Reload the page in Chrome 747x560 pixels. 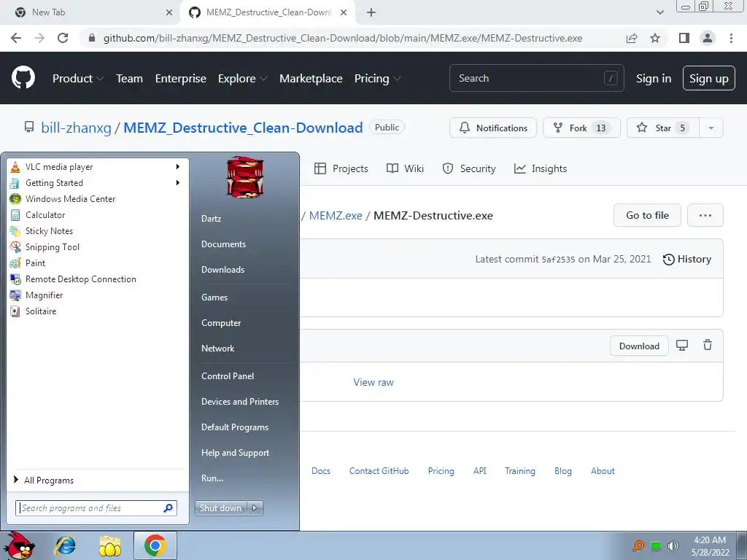(63, 38)
